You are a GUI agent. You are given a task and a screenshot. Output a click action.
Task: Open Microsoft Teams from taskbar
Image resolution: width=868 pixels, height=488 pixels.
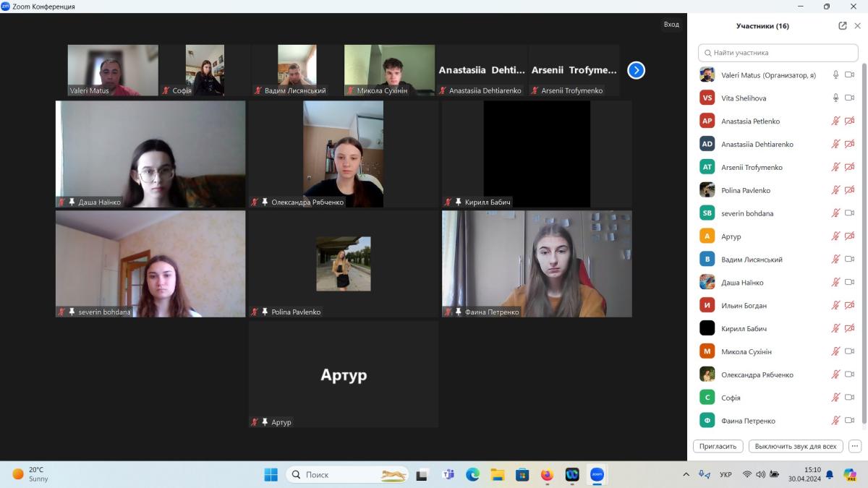[448, 475]
